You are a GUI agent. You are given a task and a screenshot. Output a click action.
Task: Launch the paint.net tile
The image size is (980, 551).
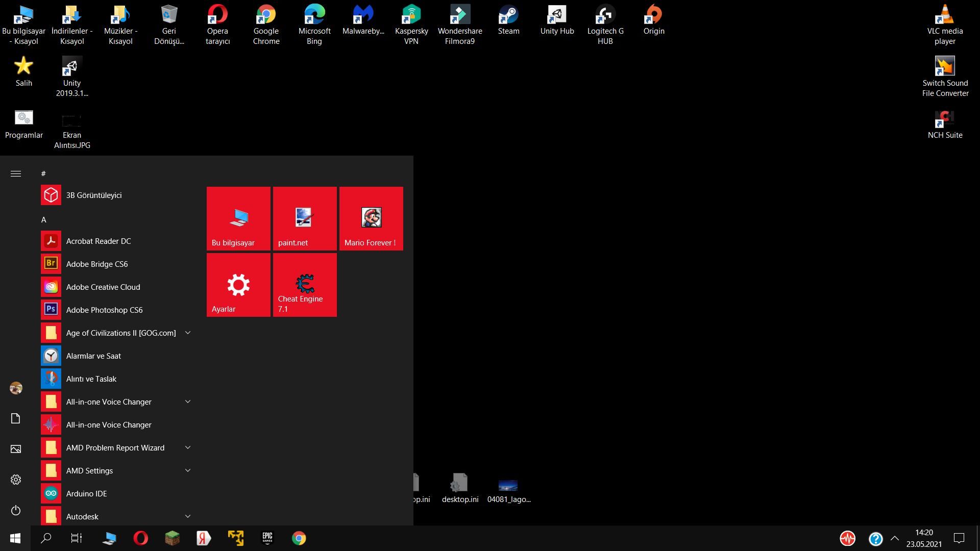coord(305,218)
